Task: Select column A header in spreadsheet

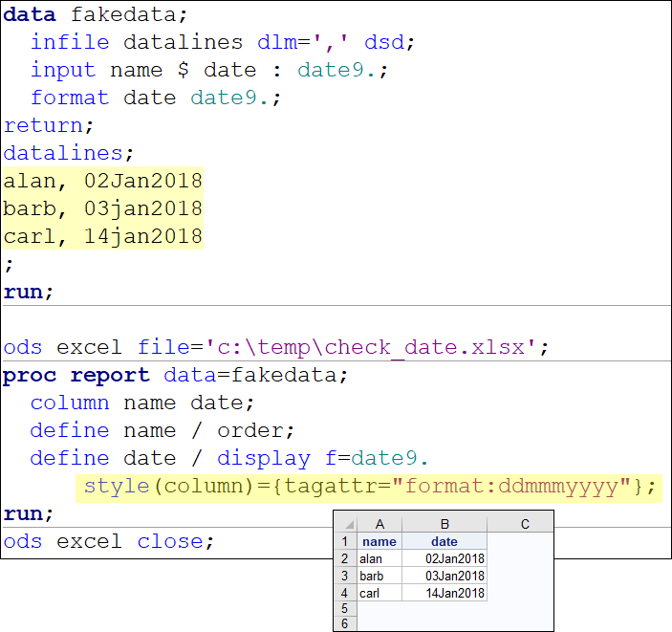Action: pyautogui.click(x=379, y=525)
